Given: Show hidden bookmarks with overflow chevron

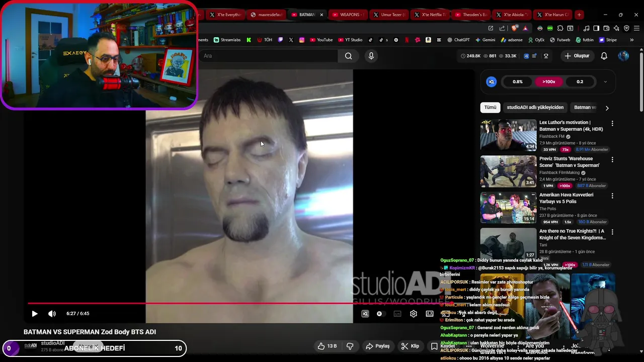Looking at the screenshot, I should [x=632, y=40].
